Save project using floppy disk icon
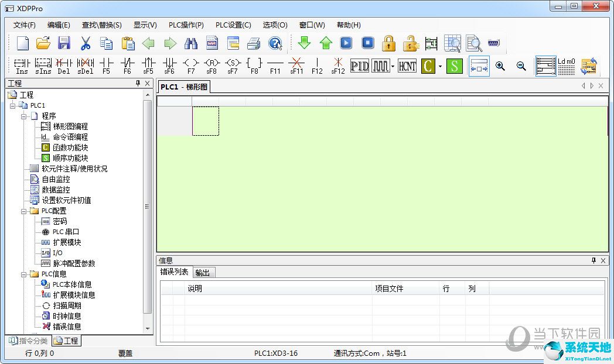 pos(64,43)
